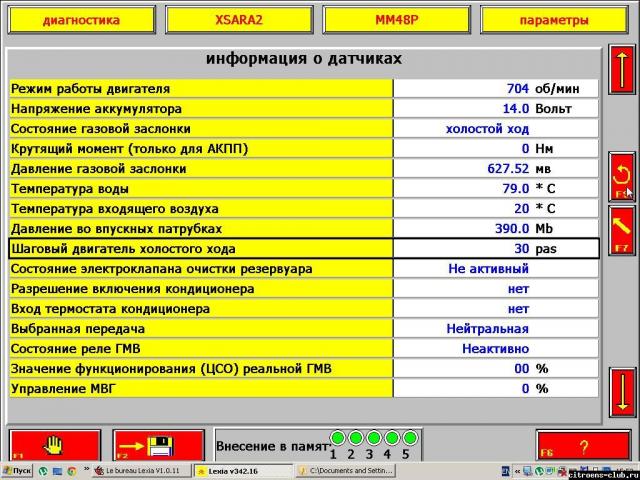Image resolution: width=640 pixels, height=480 pixels.
Task: Select the Выбранная передача row
Action: click(304, 329)
